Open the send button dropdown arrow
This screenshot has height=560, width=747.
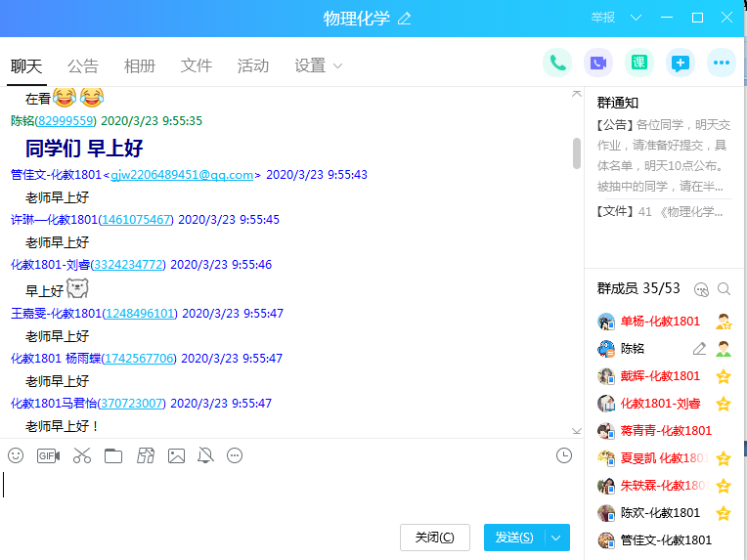557,538
